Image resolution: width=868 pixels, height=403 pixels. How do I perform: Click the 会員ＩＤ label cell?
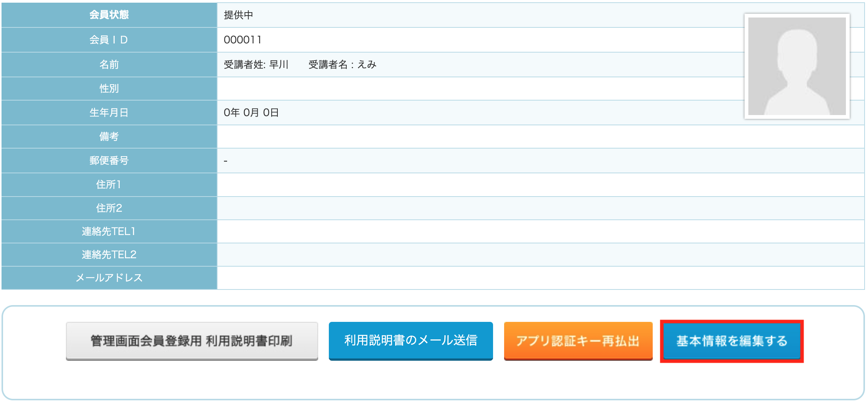(x=109, y=40)
